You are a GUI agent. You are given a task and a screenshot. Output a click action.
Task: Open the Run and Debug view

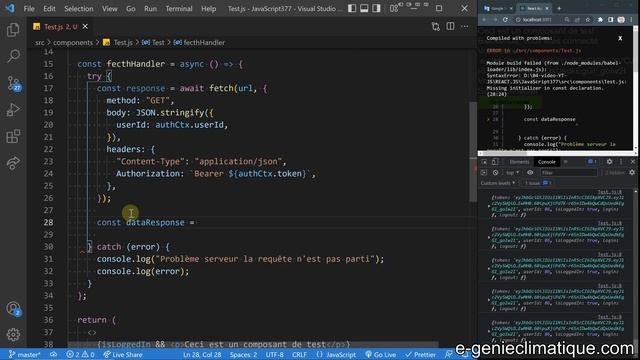[13, 110]
